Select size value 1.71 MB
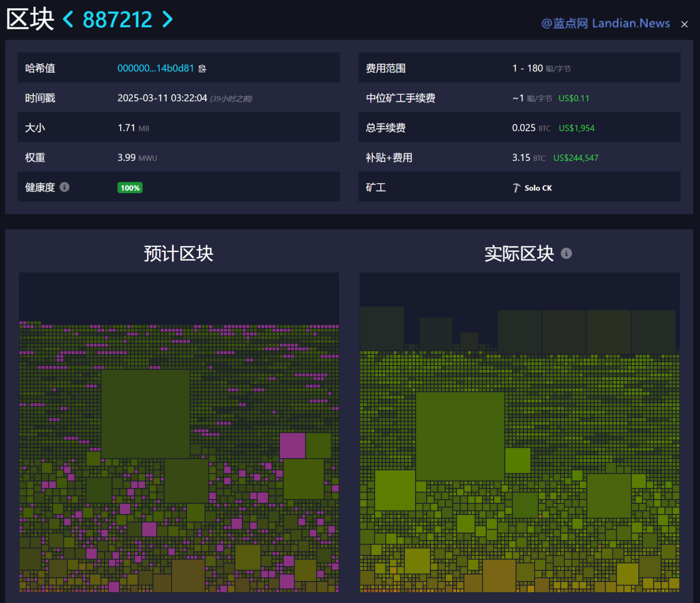This screenshot has height=603, width=700. 133,127
